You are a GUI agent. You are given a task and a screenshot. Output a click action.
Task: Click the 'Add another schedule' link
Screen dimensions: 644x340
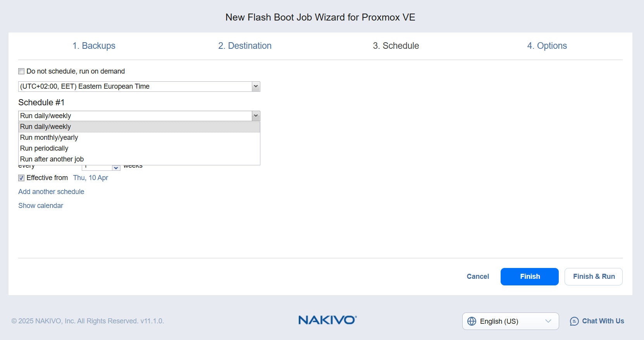[x=51, y=192]
